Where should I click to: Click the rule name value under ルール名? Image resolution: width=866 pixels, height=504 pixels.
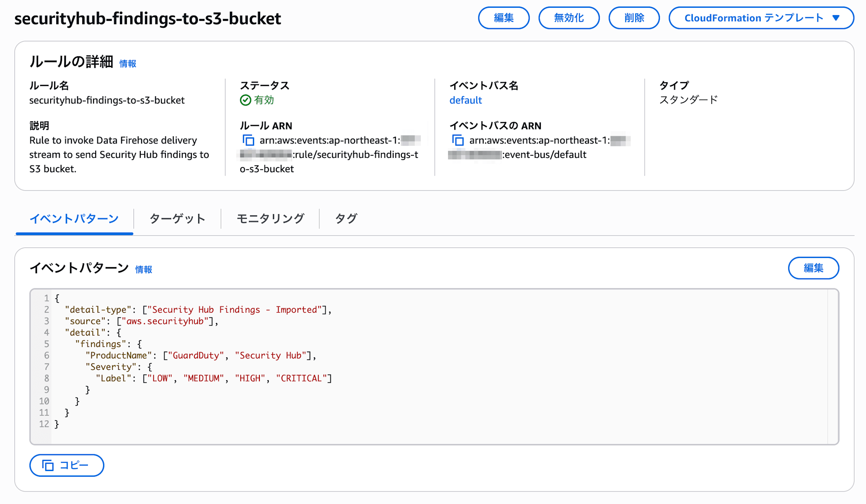(x=107, y=100)
